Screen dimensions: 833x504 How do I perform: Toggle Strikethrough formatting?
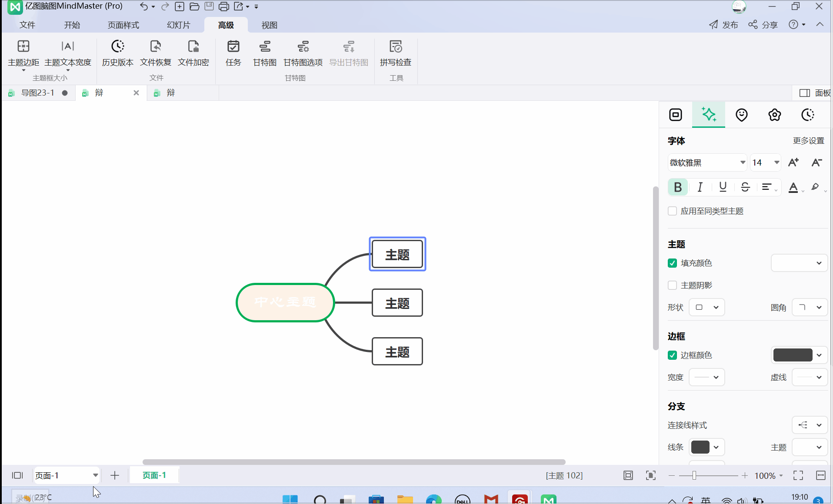click(745, 187)
